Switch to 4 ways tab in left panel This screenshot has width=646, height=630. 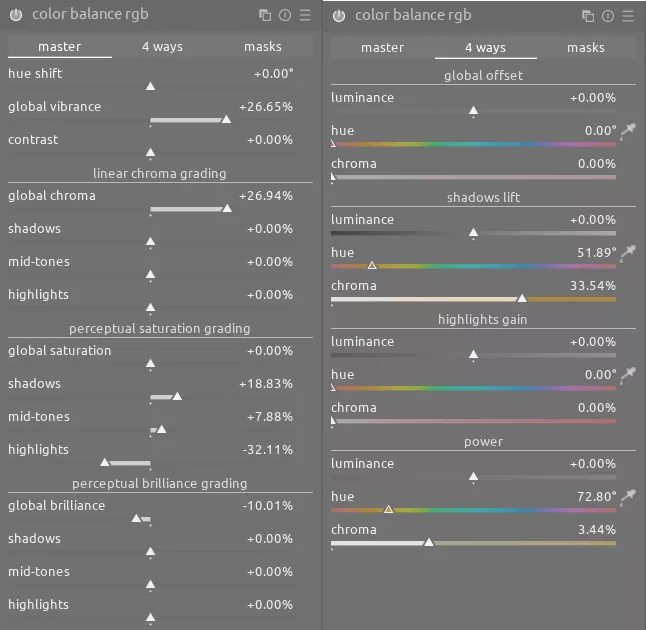coord(162,47)
